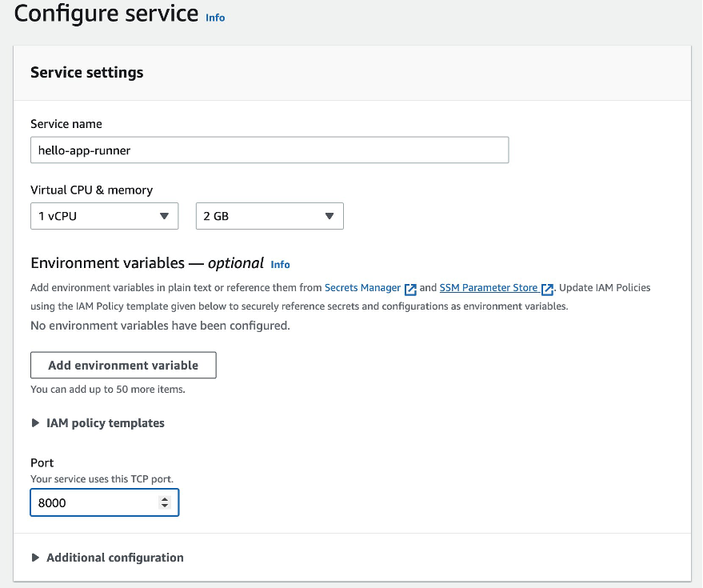Click the Service settings section header
The width and height of the screenshot is (703, 588).
86,72
